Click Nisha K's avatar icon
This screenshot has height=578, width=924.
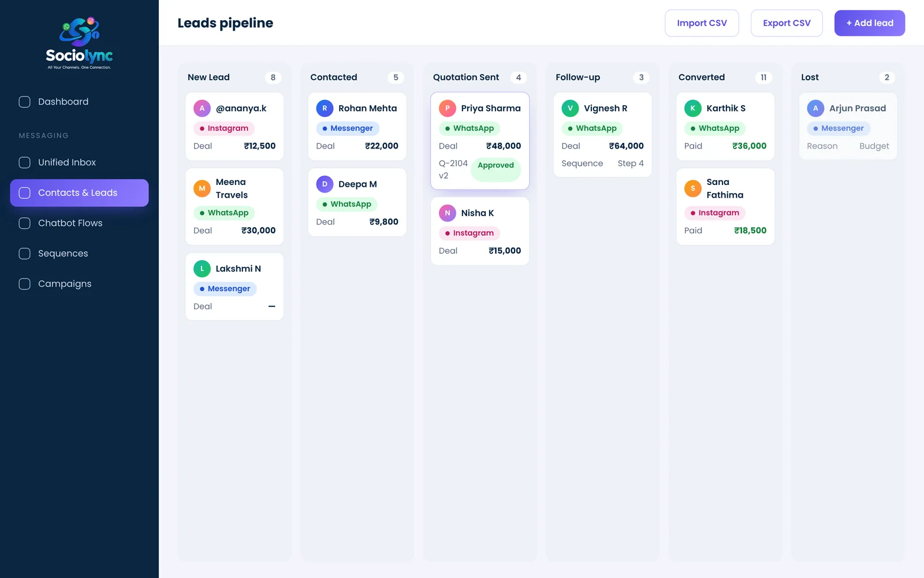pos(448,213)
